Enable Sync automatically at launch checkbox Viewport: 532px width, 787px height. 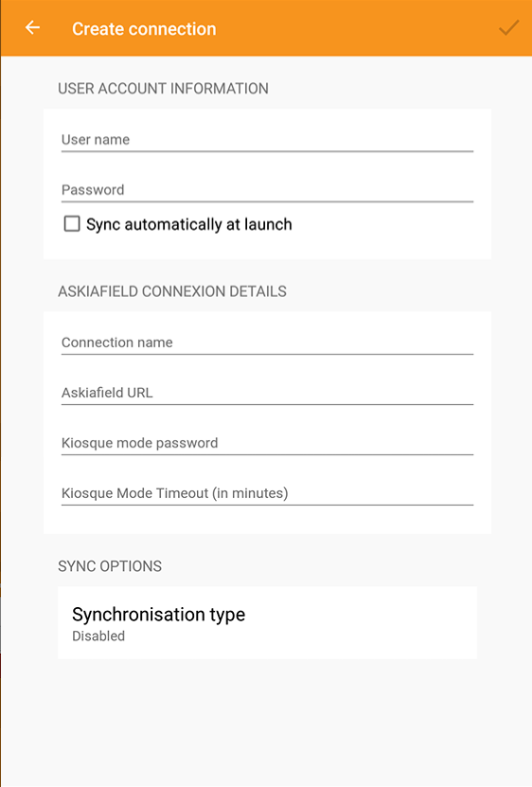coord(72,224)
